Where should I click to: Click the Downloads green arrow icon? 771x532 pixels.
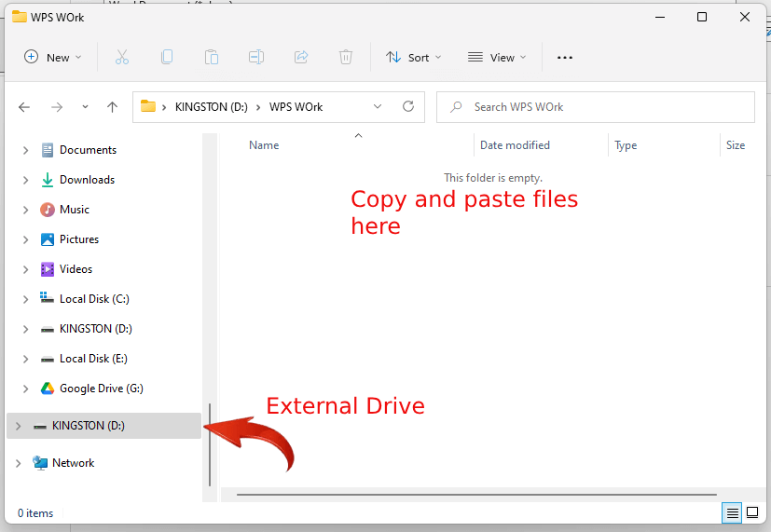click(48, 180)
